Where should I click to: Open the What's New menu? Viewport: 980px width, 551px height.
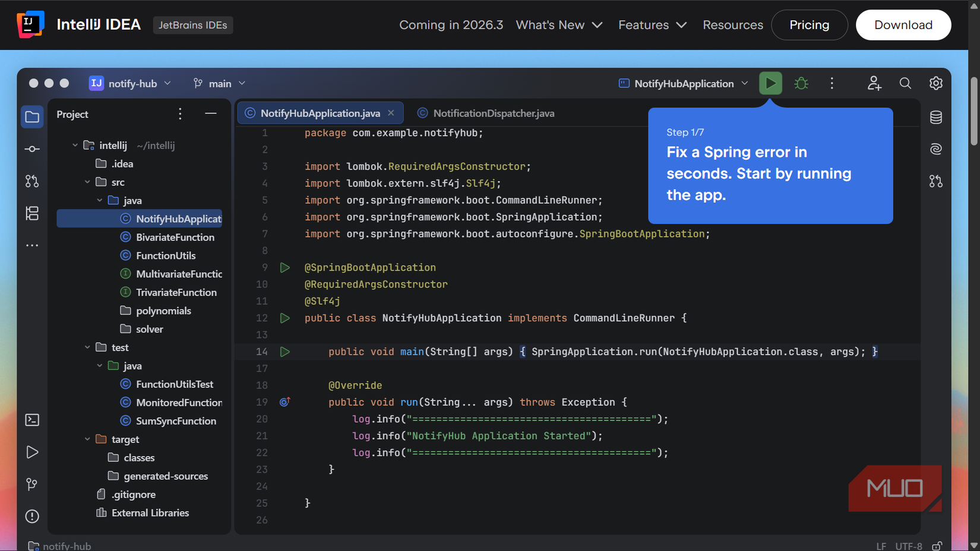[559, 25]
